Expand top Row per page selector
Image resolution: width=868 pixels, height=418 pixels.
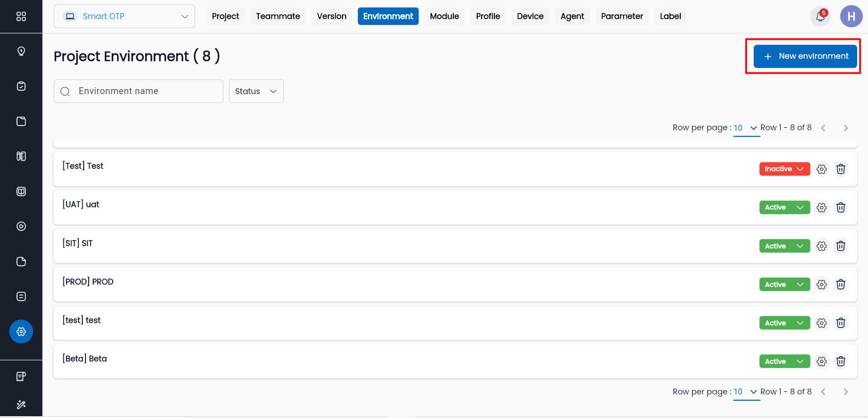click(745, 128)
